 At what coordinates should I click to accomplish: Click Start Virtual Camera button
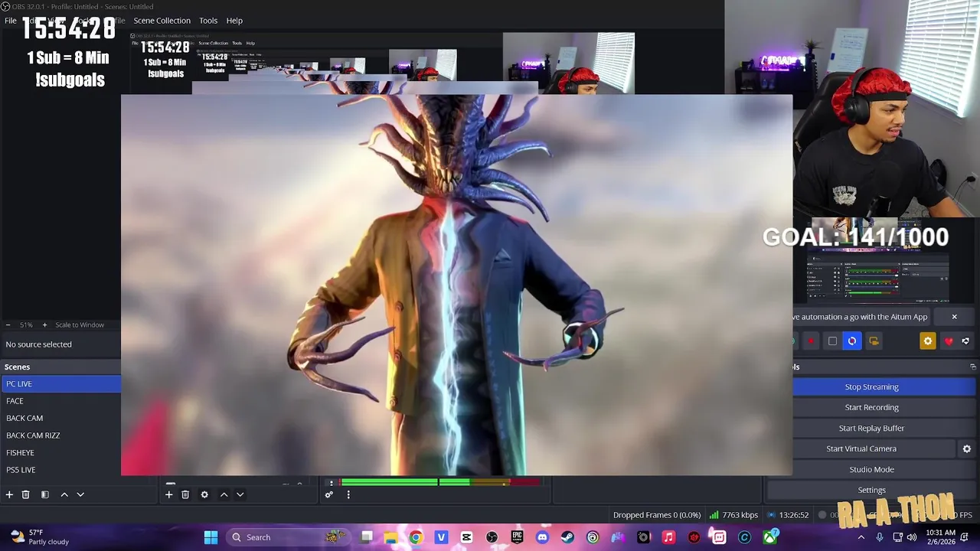[x=861, y=449]
